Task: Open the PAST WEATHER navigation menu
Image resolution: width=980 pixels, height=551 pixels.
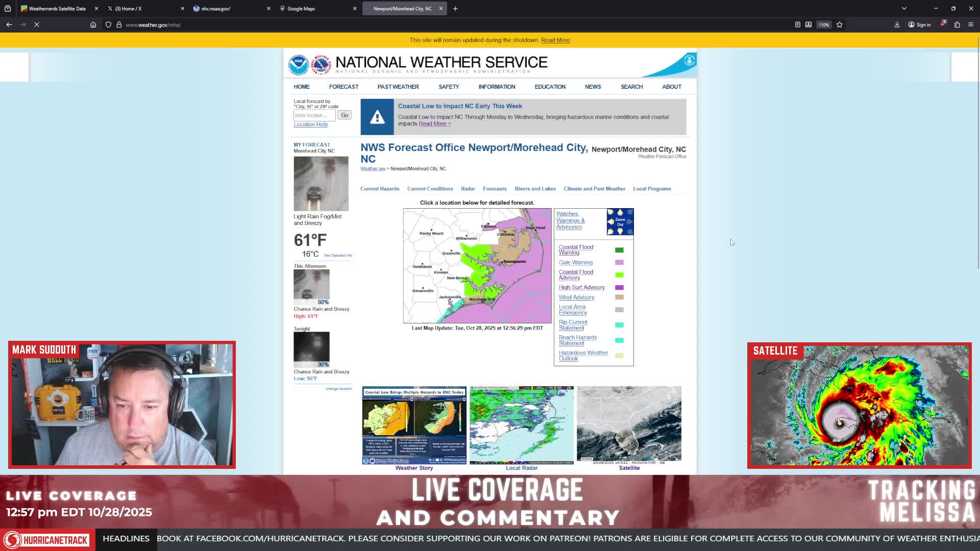Action: 398,87
